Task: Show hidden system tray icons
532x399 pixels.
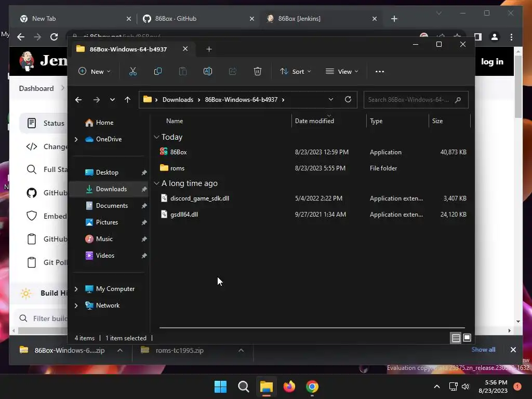Action: (436, 387)
